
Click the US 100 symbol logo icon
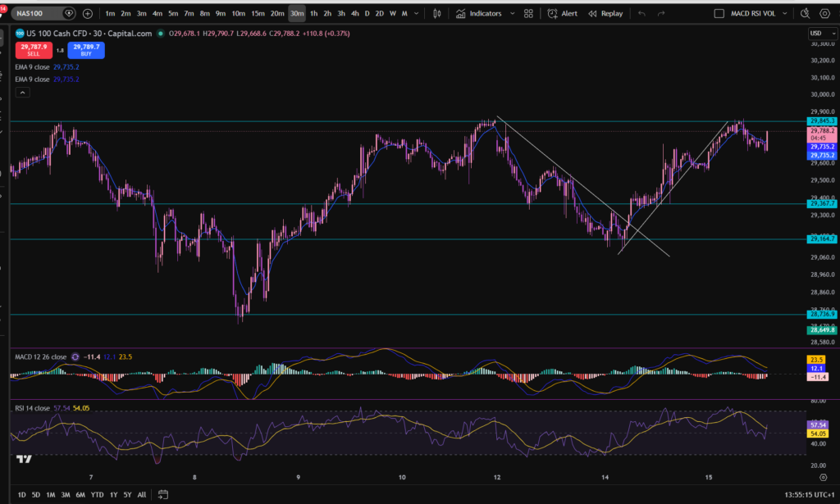pos(20,33)
